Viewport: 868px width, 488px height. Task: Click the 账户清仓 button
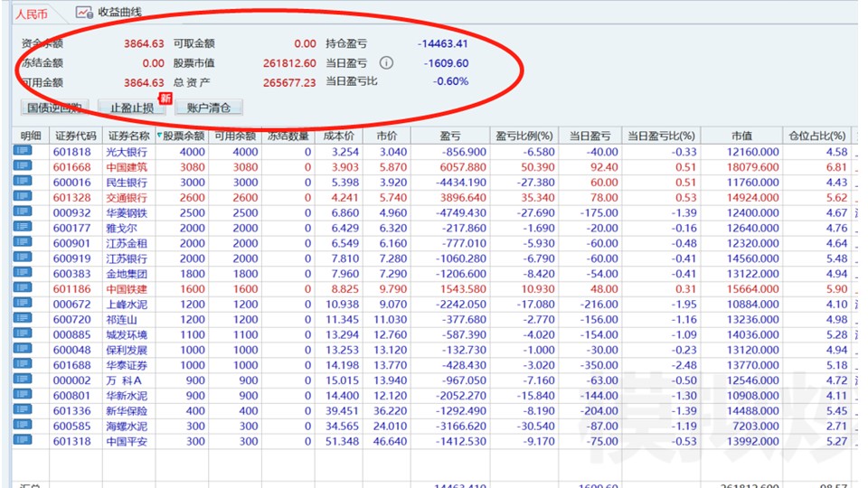point(209,108)
